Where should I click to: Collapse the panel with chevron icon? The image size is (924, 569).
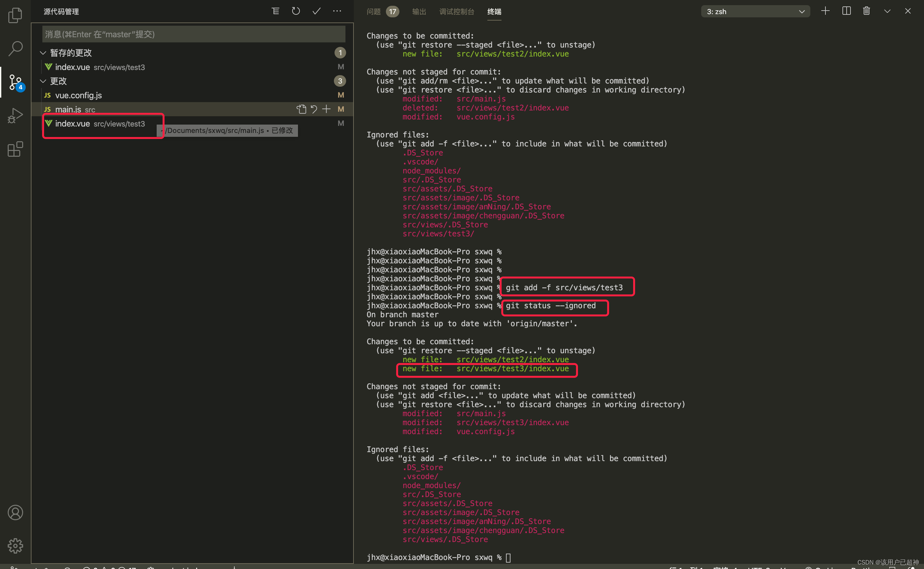(887, 11)
